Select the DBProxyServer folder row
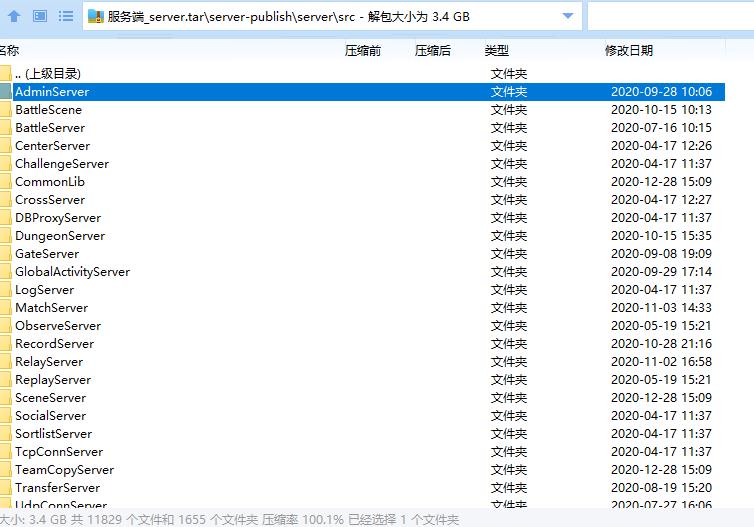 coord(58,218)
